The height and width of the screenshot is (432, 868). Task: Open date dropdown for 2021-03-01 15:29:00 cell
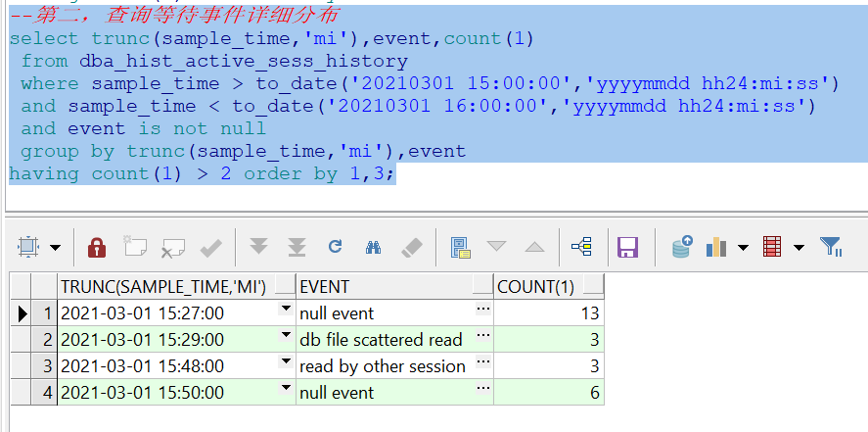pyautogui.click(x=286, y=335)
